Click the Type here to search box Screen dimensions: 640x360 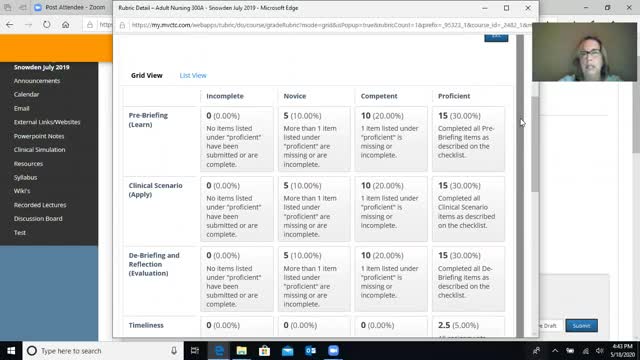[102, 351]
